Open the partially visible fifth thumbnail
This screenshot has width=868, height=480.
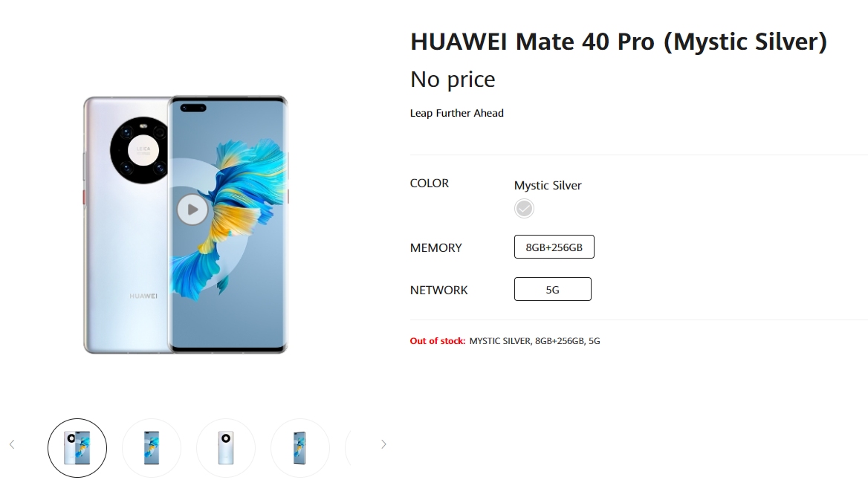[358, 448]
